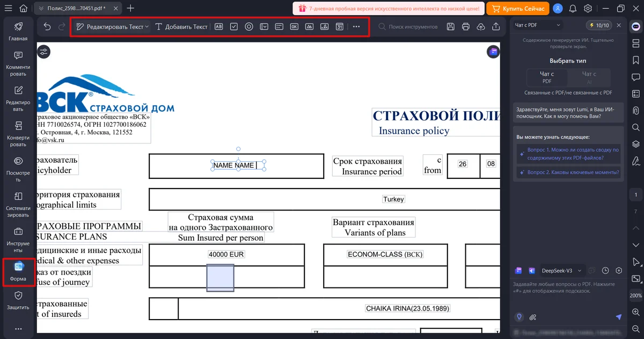Viewport: 644px width, 339px height.
Task: Toggle the lightbulb icon in chat input
Action: coord(519,317)
